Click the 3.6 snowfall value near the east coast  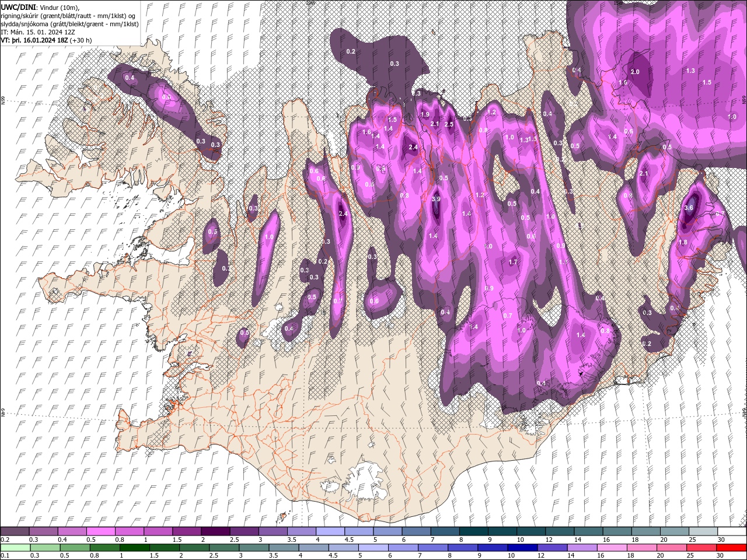[689, 208]
